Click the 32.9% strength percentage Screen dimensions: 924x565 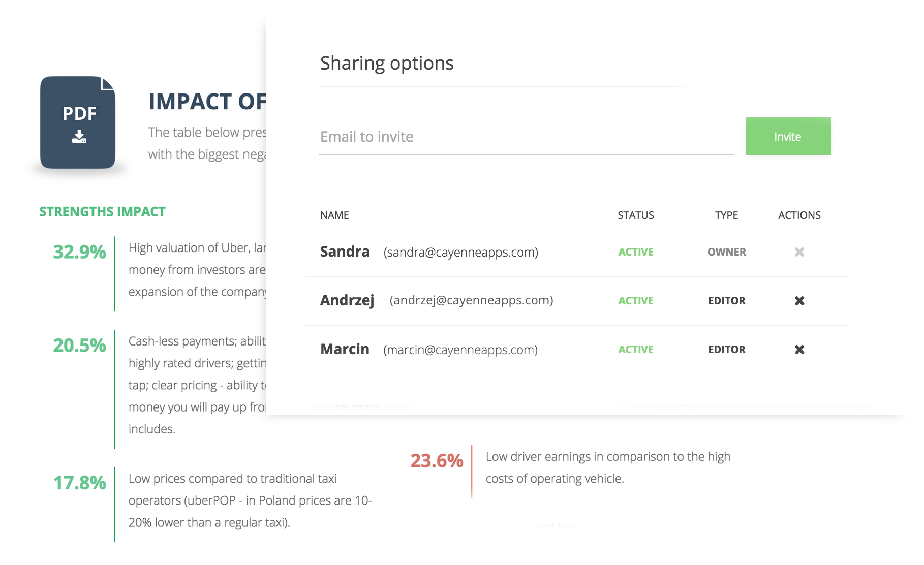click(79, 252)
